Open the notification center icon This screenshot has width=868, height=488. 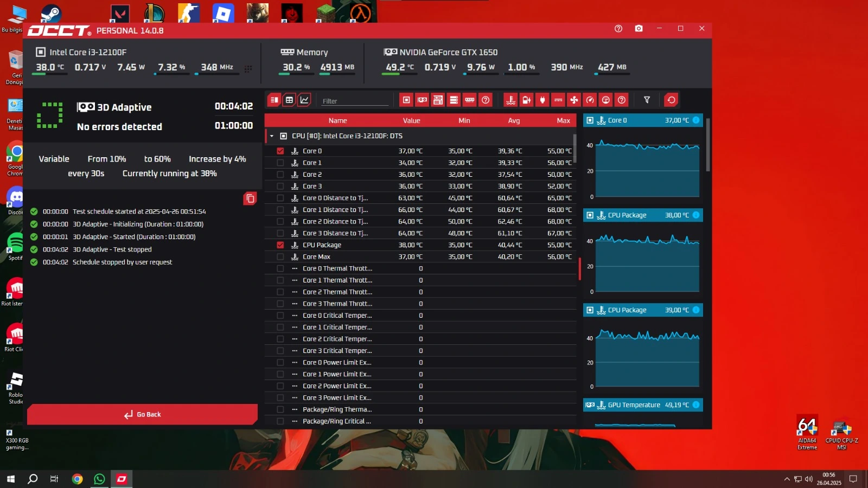click(x=853, y=479)
